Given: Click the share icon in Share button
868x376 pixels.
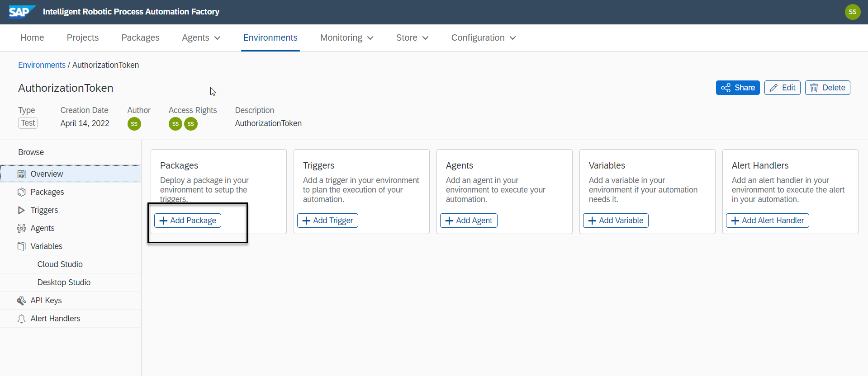Looking at the screenshot, I should coord(726,88).
